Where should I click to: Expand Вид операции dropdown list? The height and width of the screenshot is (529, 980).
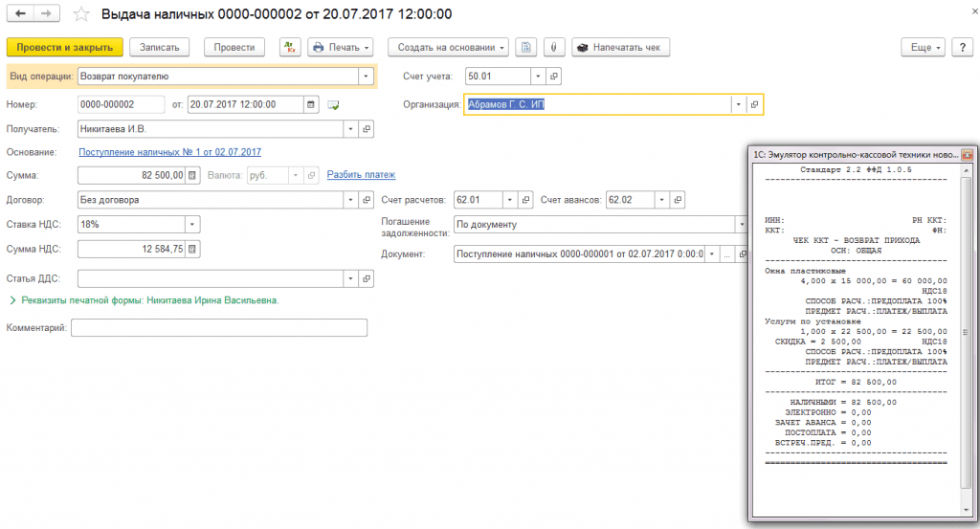pyautogui.click(x=365, y=77)
